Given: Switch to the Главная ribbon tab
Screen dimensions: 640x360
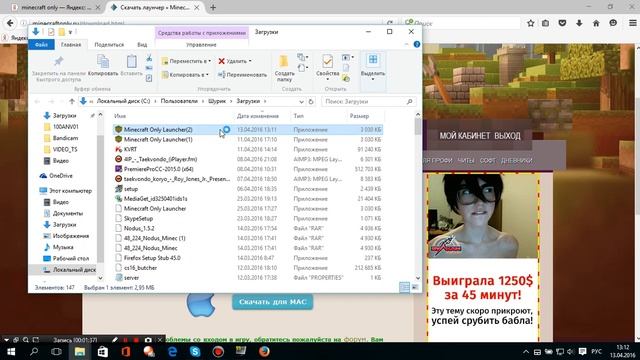Looking at the screenshot, I should click(71, 44).
